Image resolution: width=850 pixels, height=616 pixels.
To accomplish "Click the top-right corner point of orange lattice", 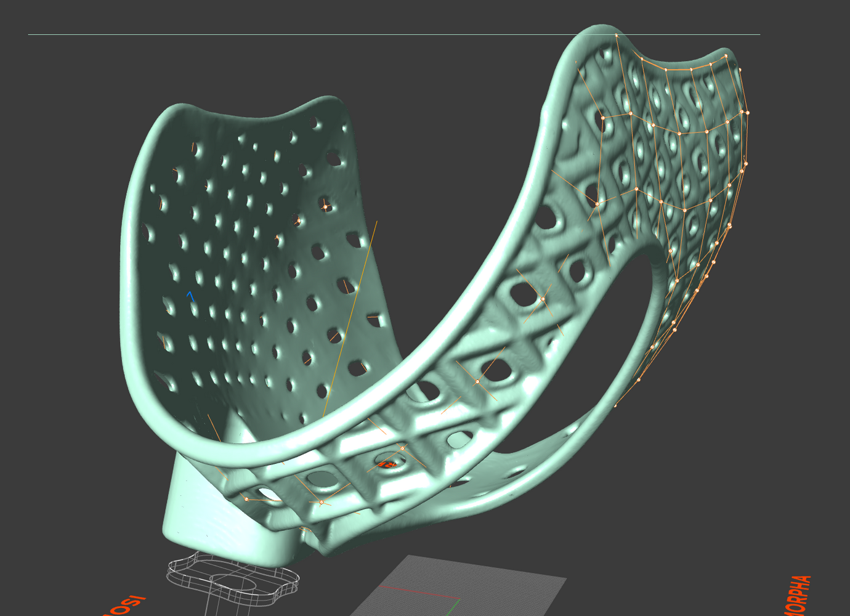I will [726, 56].
